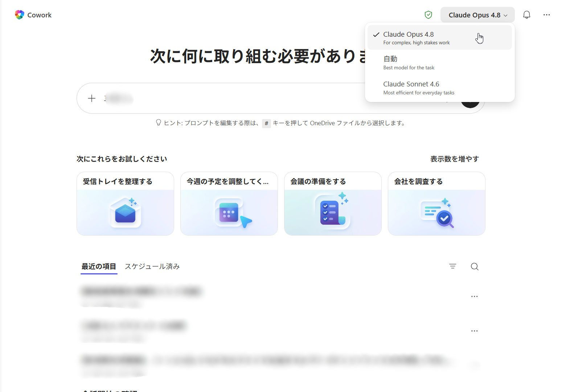Select Claude Opus 4.8 in model menu

(x=440, y=37)
